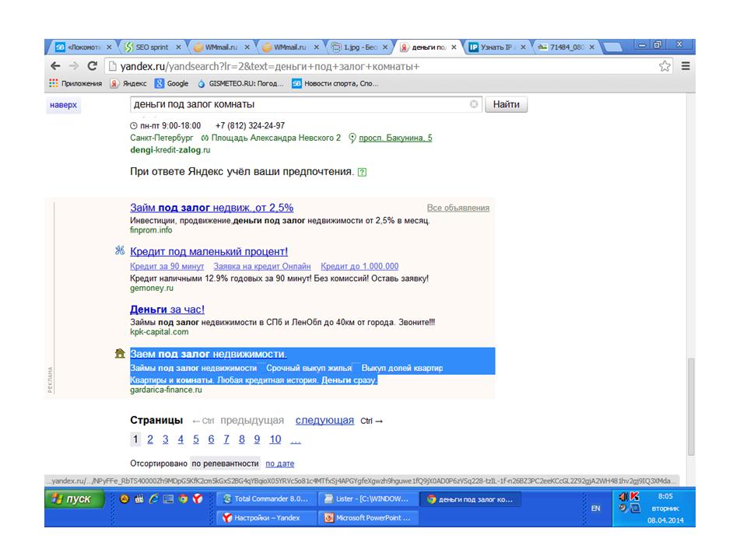Switch to Microsoft PowerPoint taskbar window
Screen dimensions: 747x560
pos(367,518)
